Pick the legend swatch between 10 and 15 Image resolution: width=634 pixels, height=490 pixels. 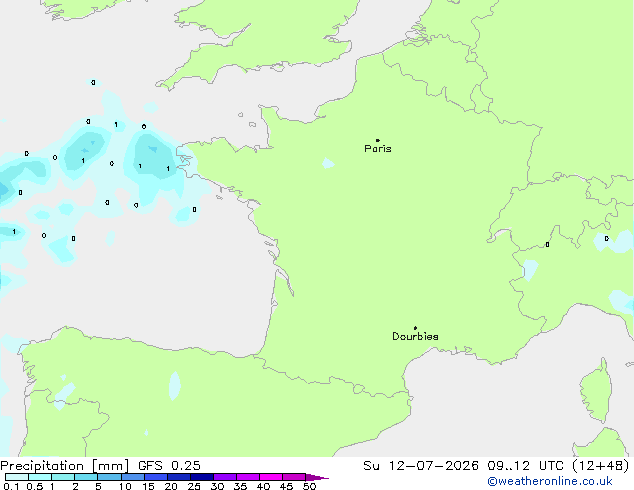[x=133, y=477]
